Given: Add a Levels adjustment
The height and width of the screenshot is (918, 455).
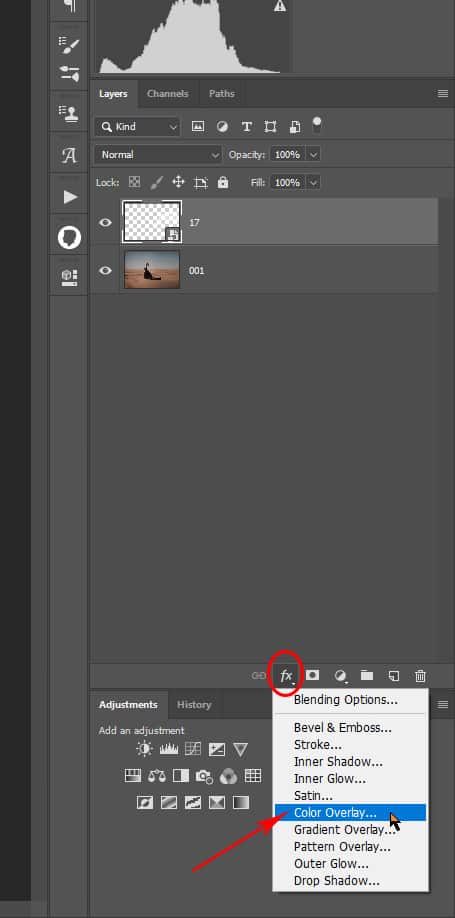Looking at the screenshot, I should pyautogui.click(x=169, y=749).
